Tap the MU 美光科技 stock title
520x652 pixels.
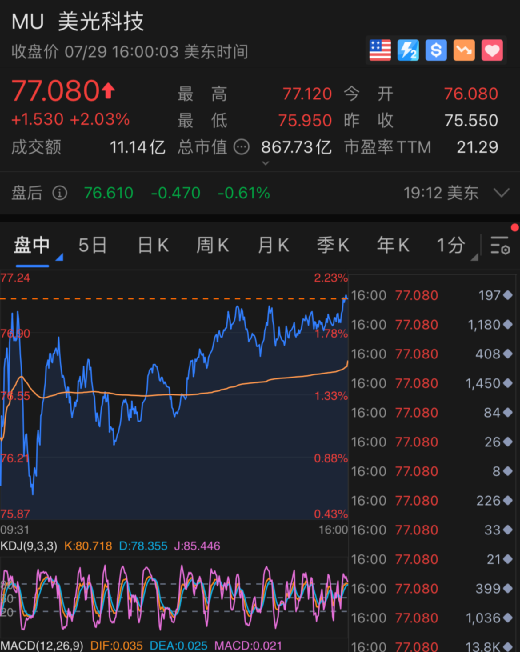pos(78,21)
